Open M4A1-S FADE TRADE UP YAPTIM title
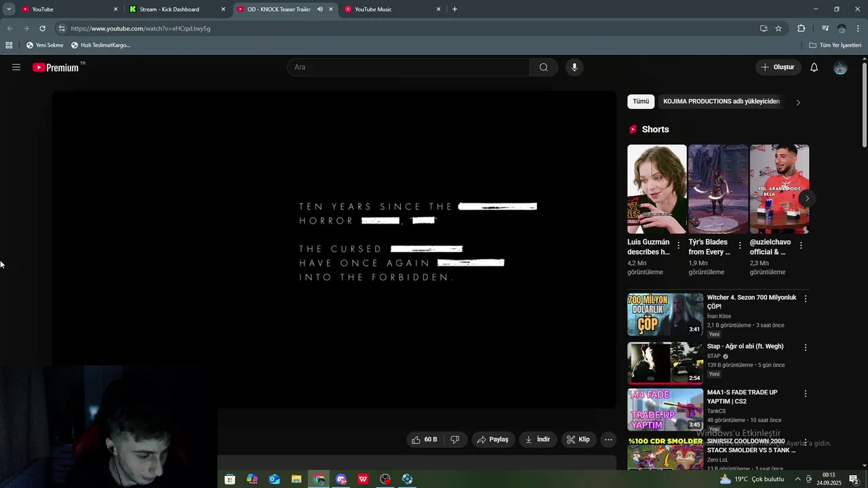The image size is (868, 488). click(x=743, y=396)
